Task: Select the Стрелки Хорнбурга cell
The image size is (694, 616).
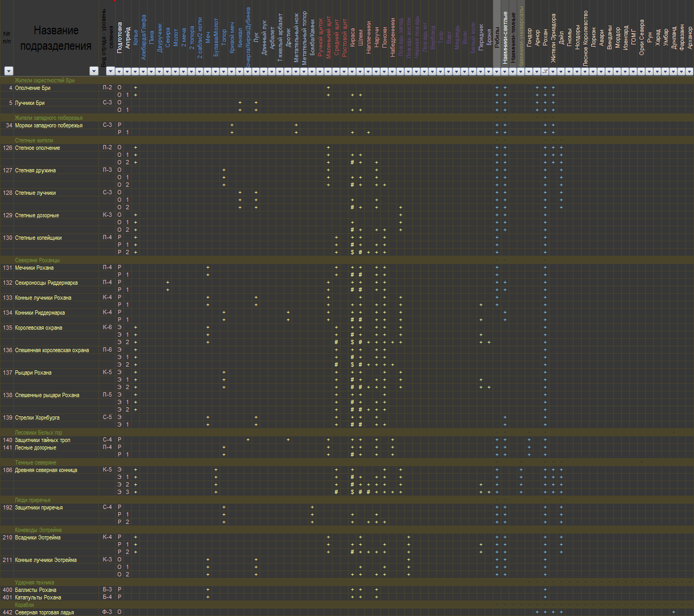Action: pyautogui.click(x=56, y=417)
